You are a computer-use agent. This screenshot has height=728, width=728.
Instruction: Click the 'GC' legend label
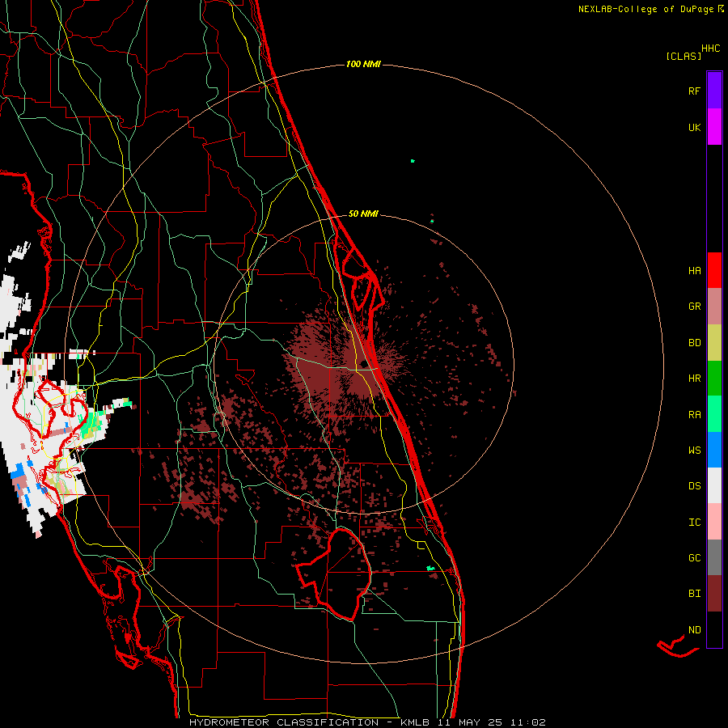click(x=694, y=558)
